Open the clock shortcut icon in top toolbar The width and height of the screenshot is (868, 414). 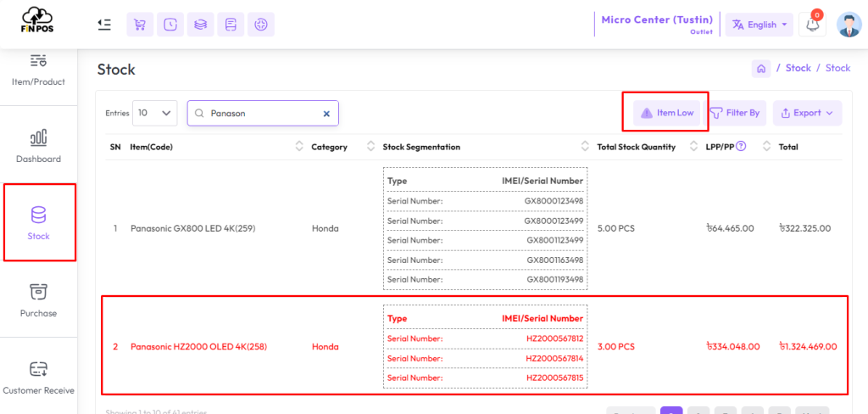coord(170,25)
